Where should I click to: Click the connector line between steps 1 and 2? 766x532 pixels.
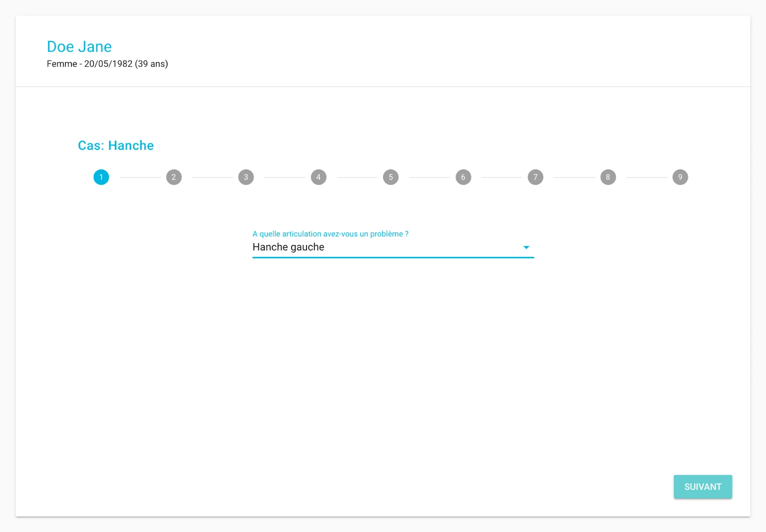pos(140,177)
